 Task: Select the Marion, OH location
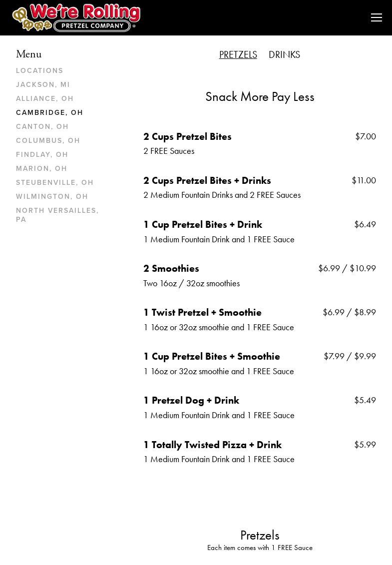coord(41,169)
